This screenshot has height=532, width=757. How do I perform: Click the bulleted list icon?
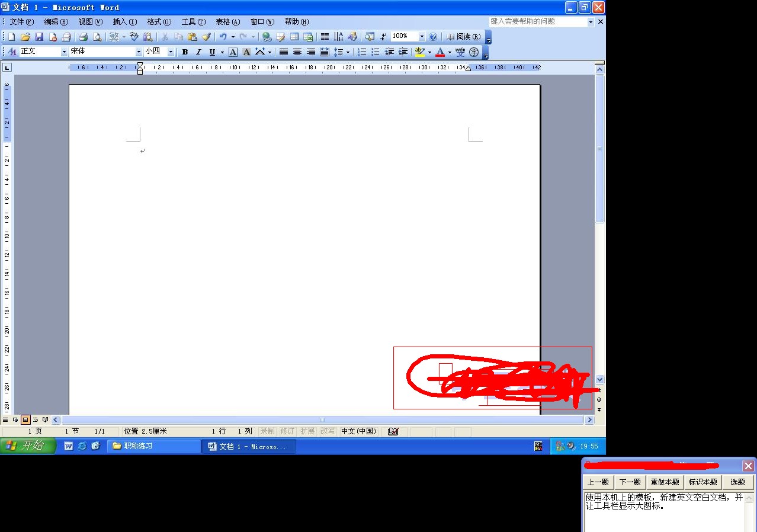click(x=376, y=52)
